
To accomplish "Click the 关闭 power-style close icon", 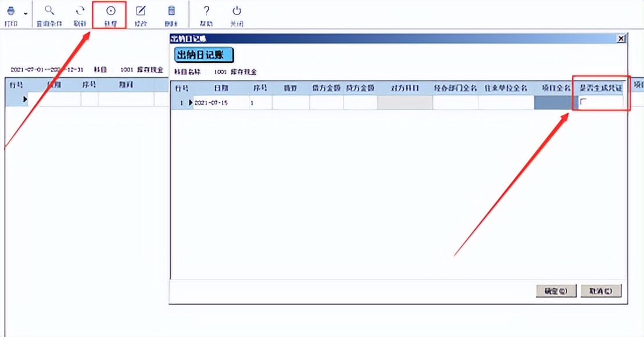I will (x=237, y=12).
